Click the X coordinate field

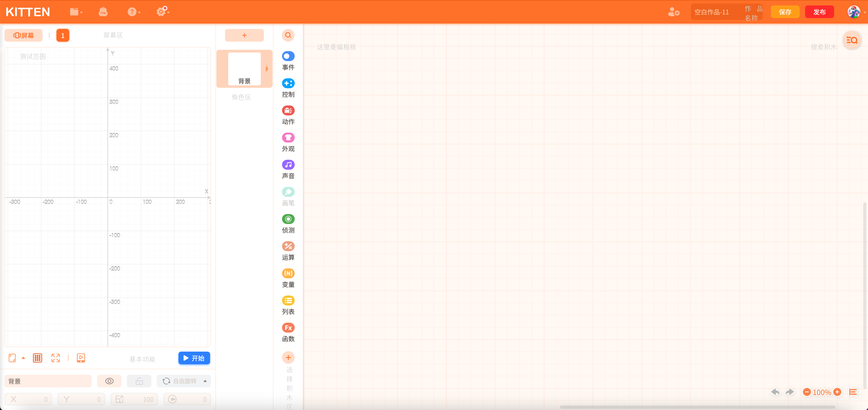[x=28, y=399]
